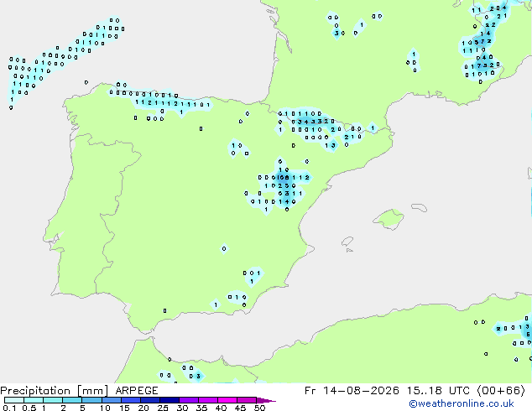
Task: Click the 2–5 mm legend swatch
Action: 72,400
